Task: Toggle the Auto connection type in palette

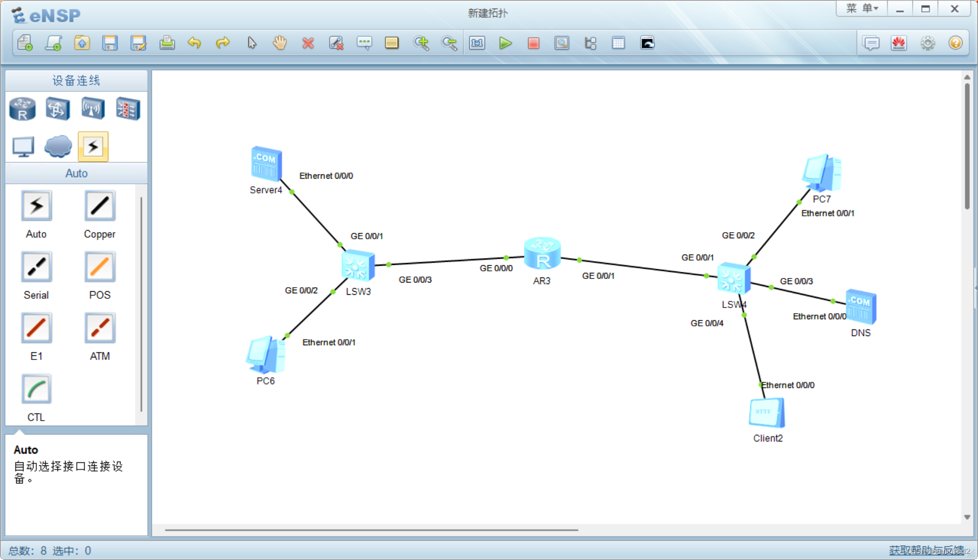Action: pyautogui.click(x=36, y=206)
